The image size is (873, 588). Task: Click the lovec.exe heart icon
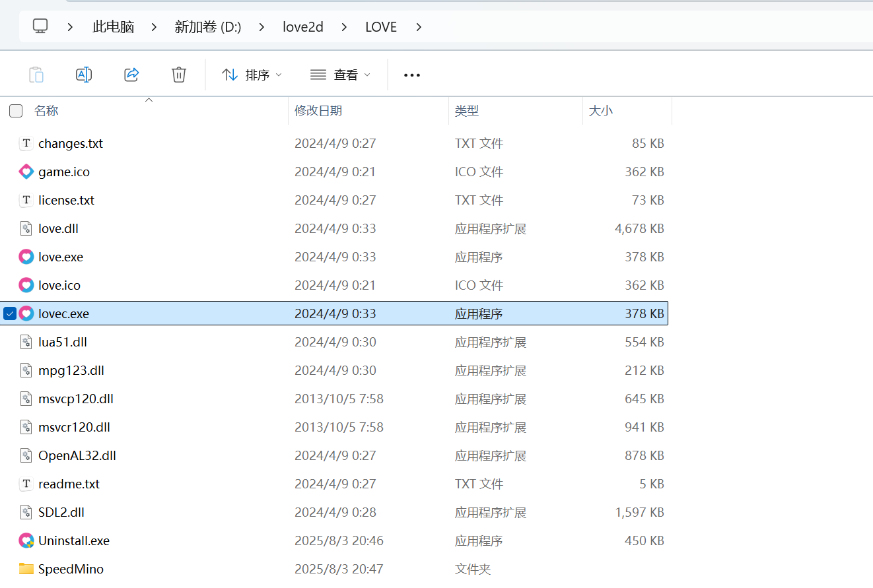pyautogui.click(x=26, y=313)
